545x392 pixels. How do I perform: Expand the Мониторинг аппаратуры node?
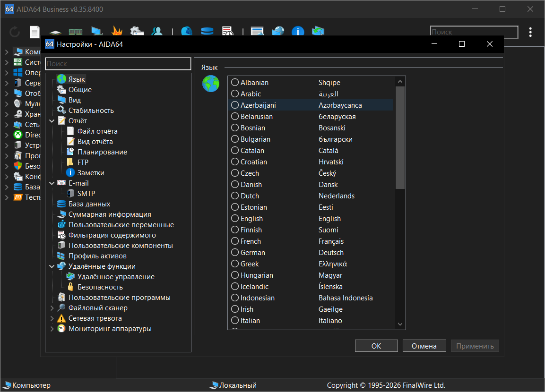pyautogui.click(x=52, y=329)
